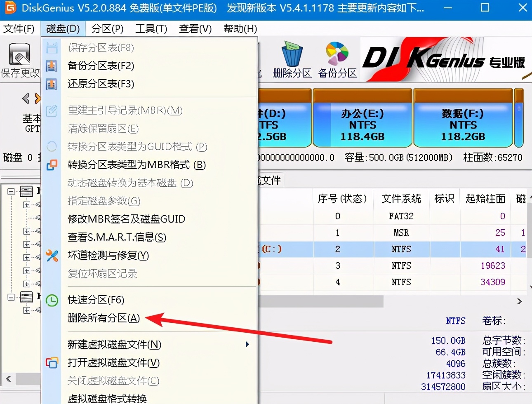Click the icon for 转换分区表类型为MBR格式

[x=52, y=164]
